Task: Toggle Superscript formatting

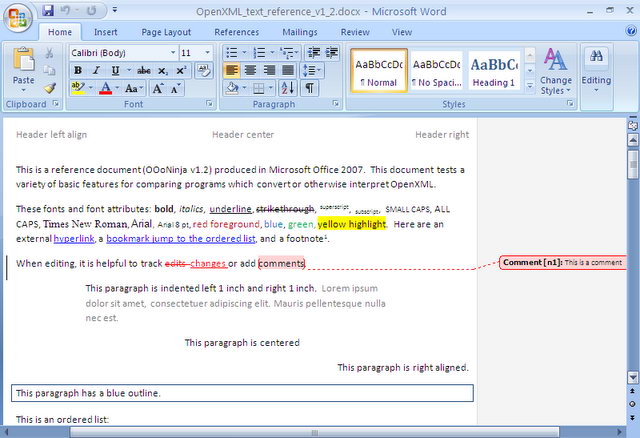Action: click(x=181, y=71)
